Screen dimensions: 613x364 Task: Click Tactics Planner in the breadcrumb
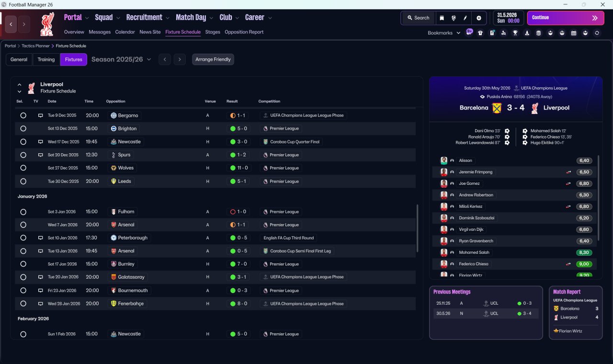(x=36, y=46)
